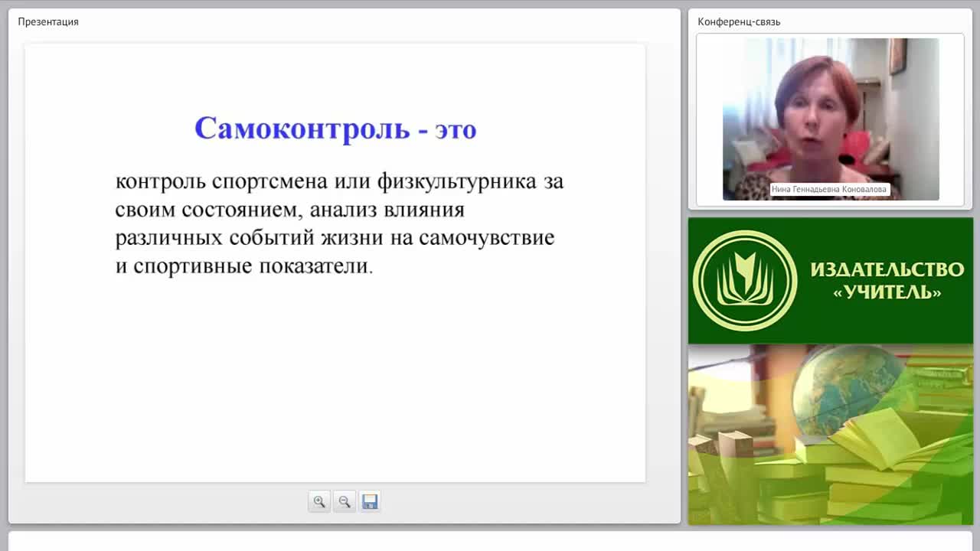Screen dimensions: 980x551
Task: Click the slide line 'своим состоянием, анализ влияния'
Action: [x=290, y=210]
